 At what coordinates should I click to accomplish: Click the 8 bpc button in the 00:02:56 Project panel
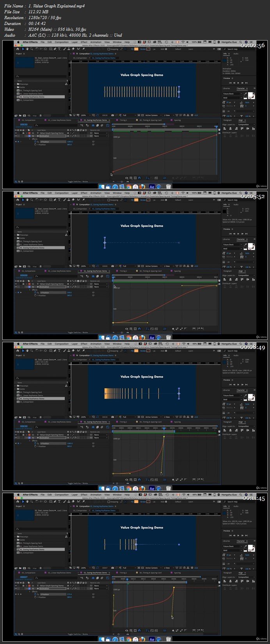[x=34, y=115]
